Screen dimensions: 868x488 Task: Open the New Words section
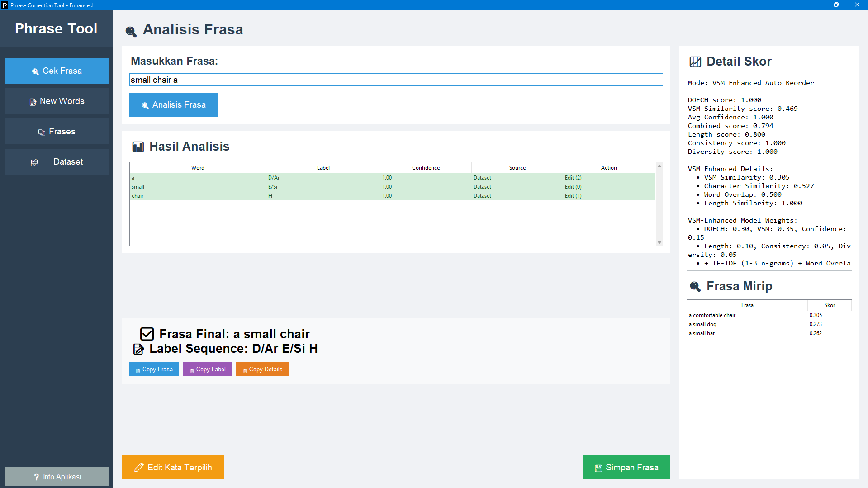(56, 101)
